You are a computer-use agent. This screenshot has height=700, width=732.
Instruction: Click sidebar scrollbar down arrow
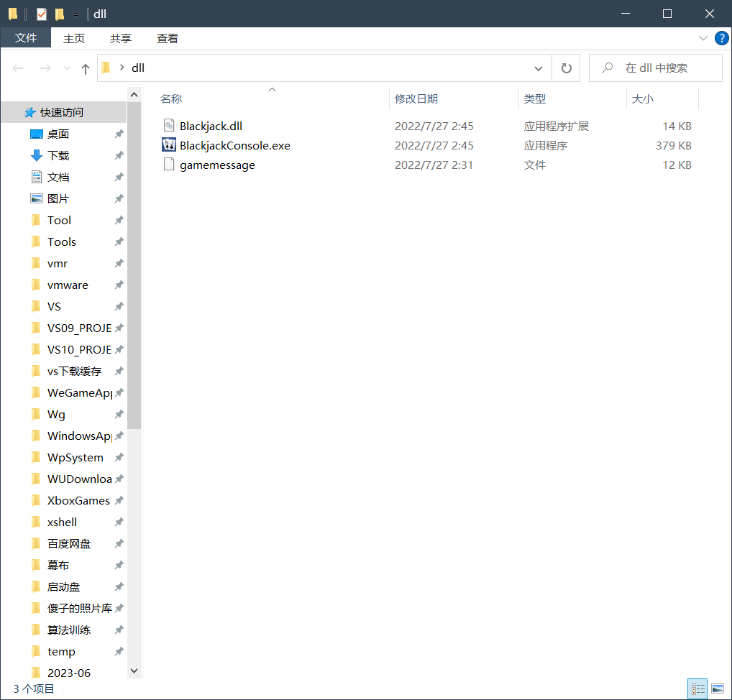[134, 671]
